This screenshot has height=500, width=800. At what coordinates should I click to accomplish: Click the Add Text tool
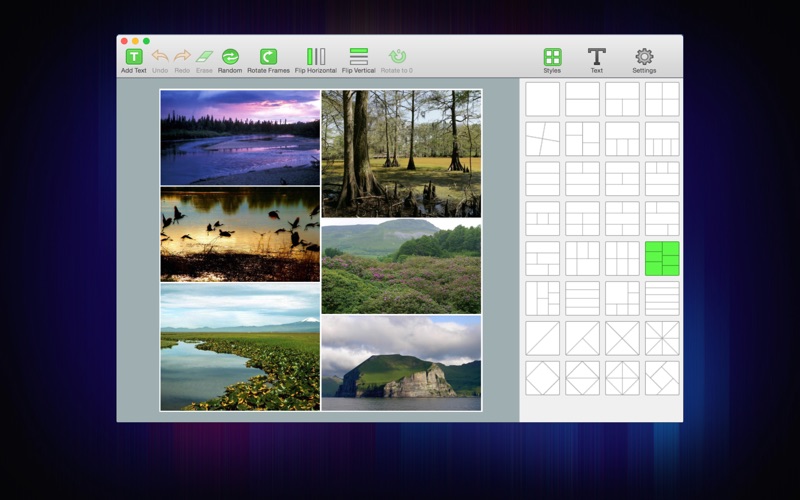pos(134,60)
